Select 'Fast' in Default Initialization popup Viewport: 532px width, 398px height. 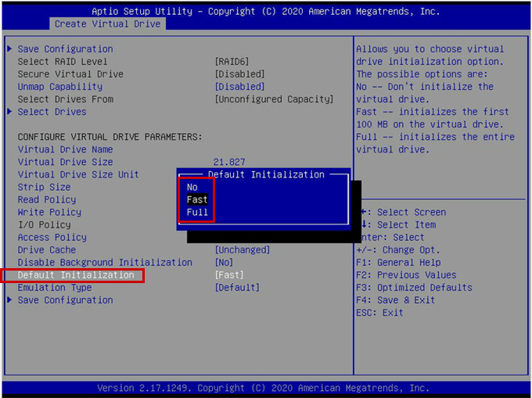tap(197, 199)
